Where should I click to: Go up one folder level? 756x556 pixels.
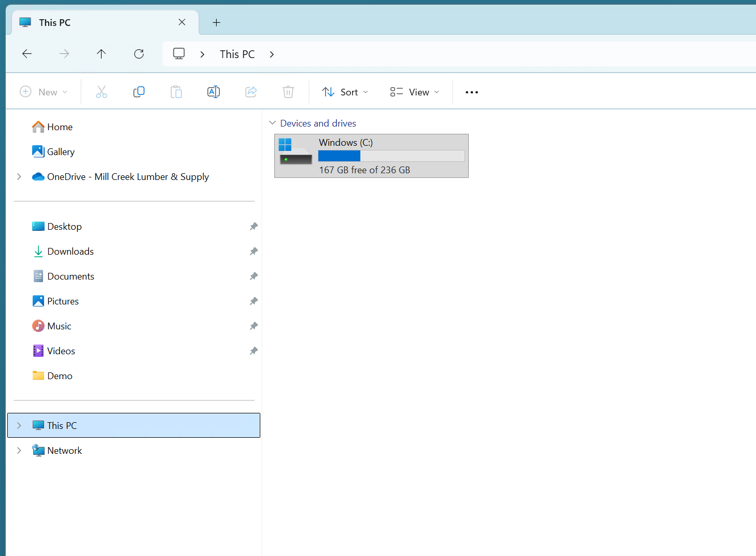pos(101,54)
